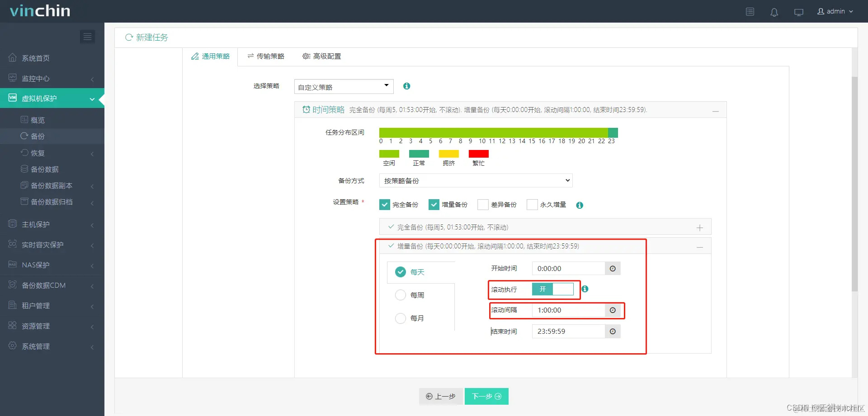The height and width of the screenshot is (416, 868).
Task: Select the 每月 radio option
Action: point(401,318)
